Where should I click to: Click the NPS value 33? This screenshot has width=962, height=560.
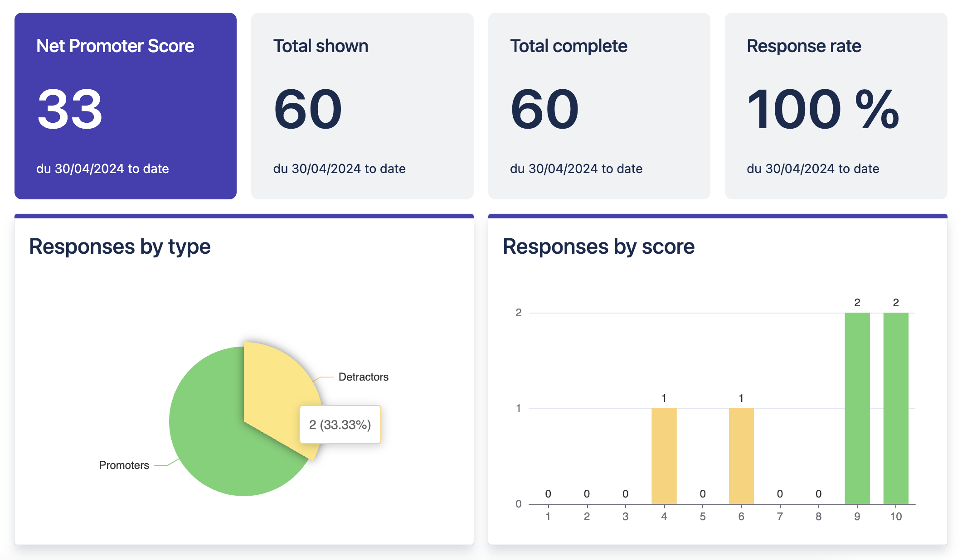point(70,109)
